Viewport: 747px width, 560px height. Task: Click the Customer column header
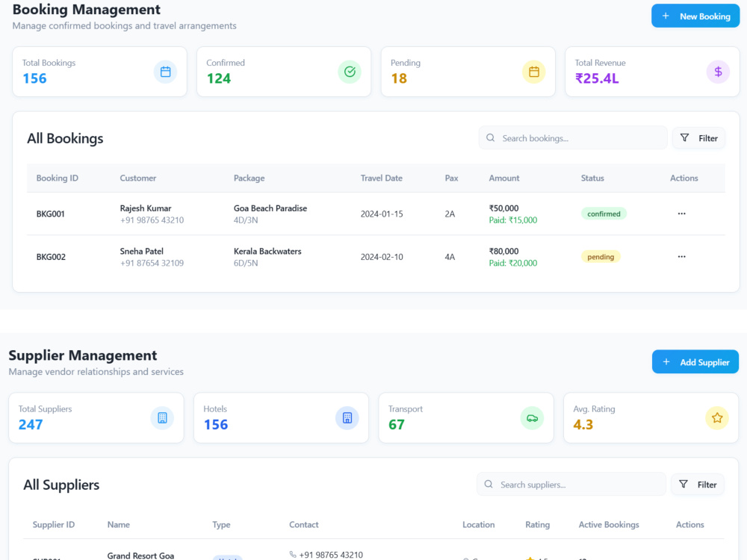click(137, 178)
